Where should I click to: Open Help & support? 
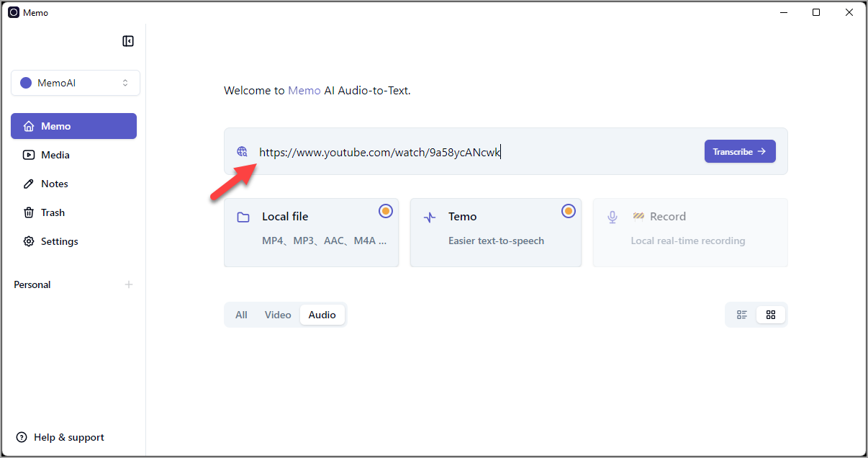click(x=60, y=437)
